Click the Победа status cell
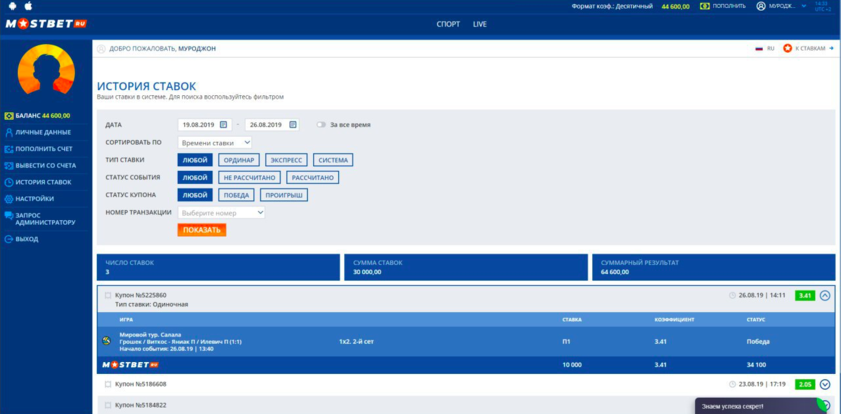841x414 pixels. (758, 341)
